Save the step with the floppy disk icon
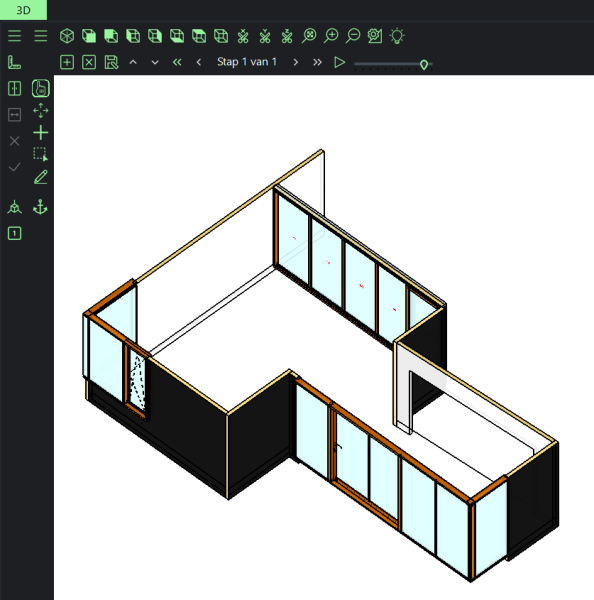Viewport: 594px width, 600px height. pos(111,62)
